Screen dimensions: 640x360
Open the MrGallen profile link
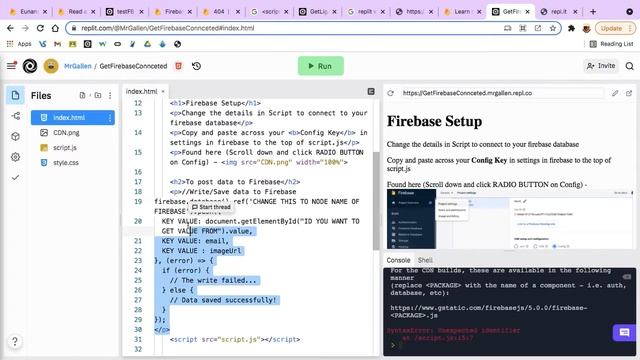tap(78, 66)
